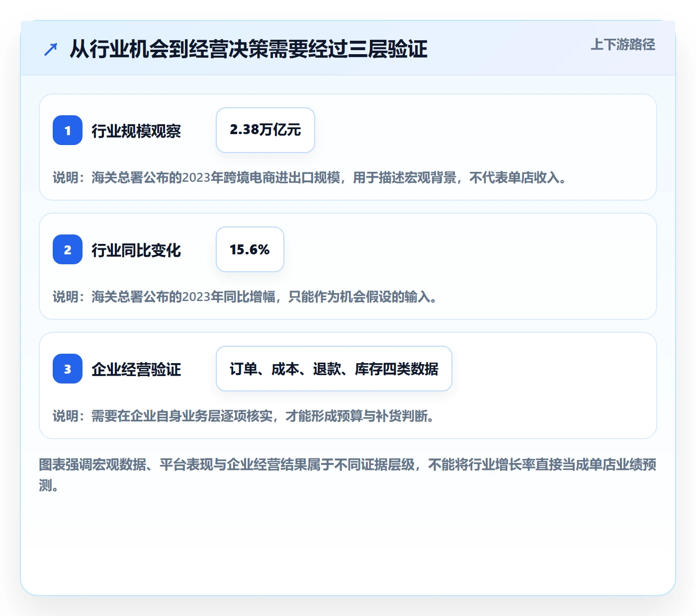Select the 行业规模观察 heading
The width and height of the screenshot is (696, 616).
136,131
